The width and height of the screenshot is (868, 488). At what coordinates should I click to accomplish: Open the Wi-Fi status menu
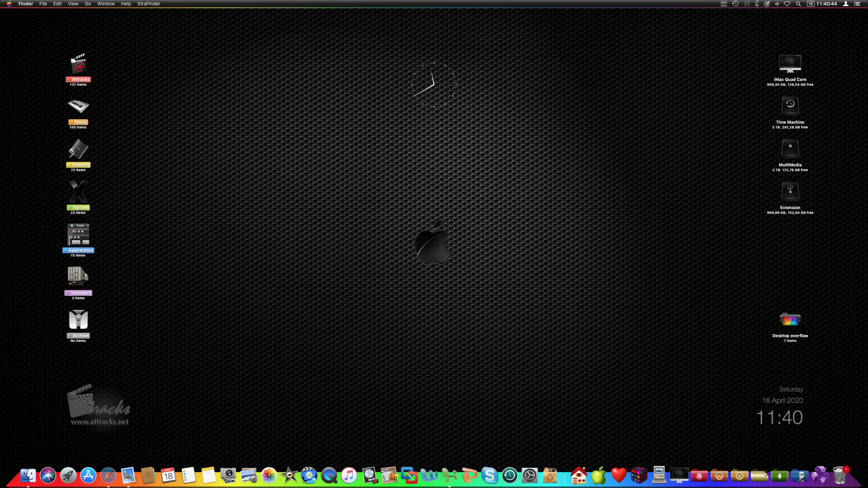787,4
